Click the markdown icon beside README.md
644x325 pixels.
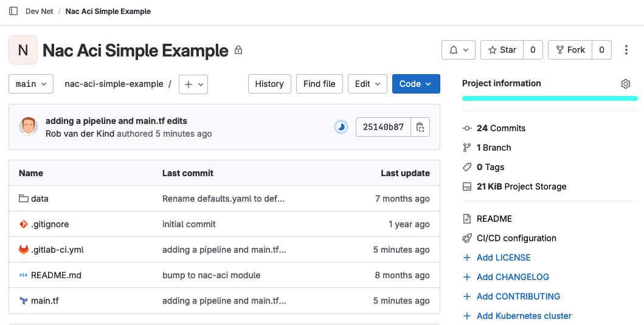(x=23, y=275)
